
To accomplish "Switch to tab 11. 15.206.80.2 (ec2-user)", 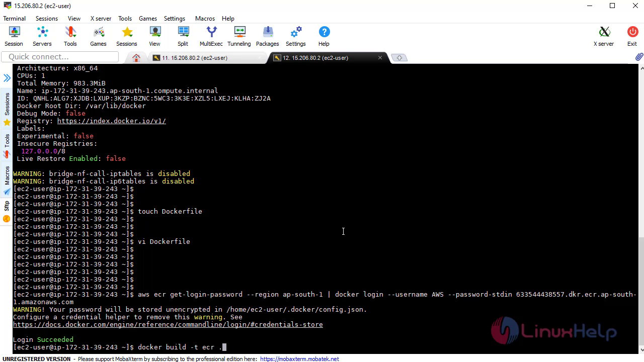I will pos(194,58).
